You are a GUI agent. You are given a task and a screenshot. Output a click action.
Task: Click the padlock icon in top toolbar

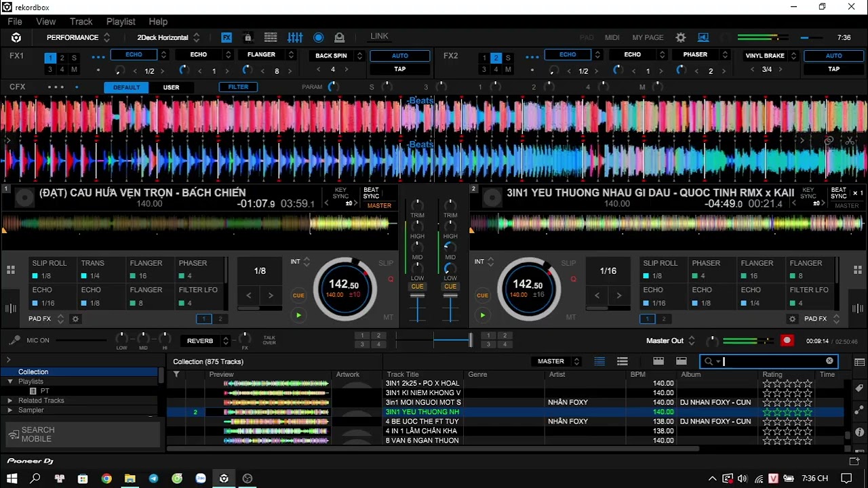tap(248, 38)
